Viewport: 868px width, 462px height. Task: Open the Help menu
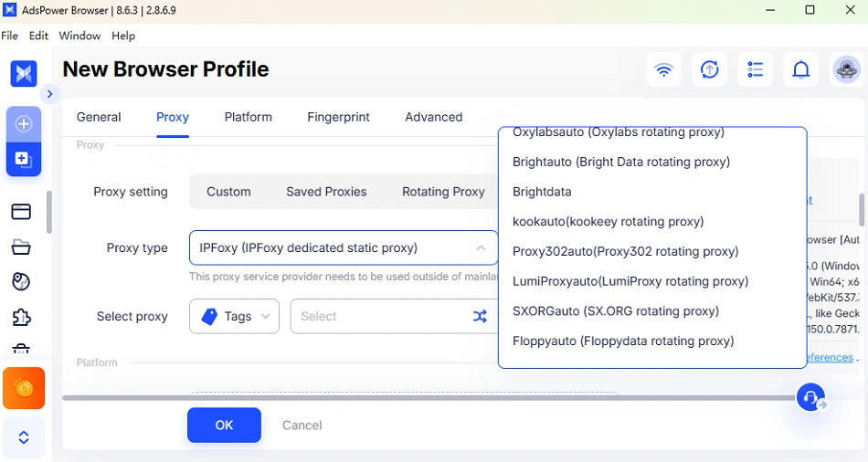(x=123, y=36)
